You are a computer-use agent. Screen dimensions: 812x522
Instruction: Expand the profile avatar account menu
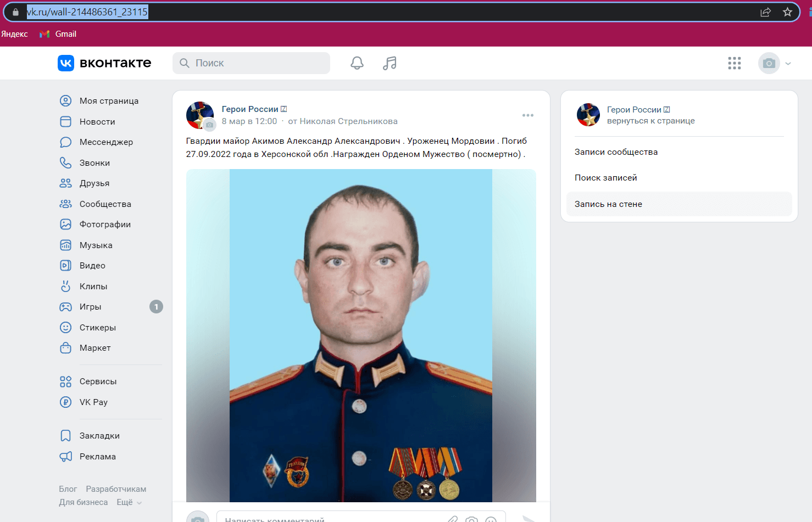tap(775, 63)
